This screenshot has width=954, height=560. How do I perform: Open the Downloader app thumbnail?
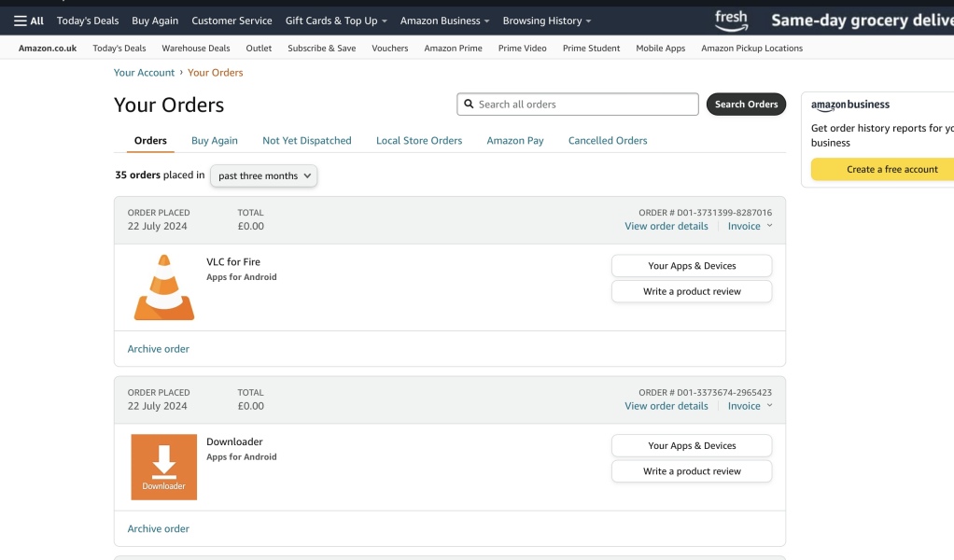click(163, 467)
